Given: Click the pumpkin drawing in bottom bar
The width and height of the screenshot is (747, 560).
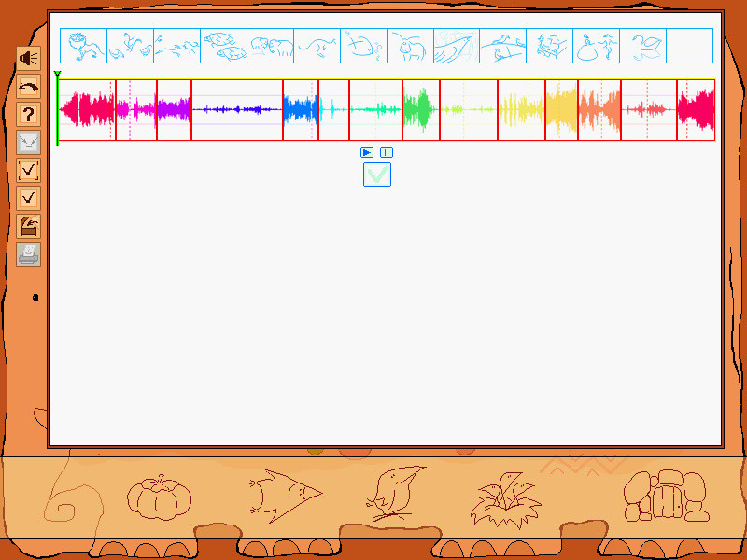Looking at the screenshot, I should [x=159, y=497].
